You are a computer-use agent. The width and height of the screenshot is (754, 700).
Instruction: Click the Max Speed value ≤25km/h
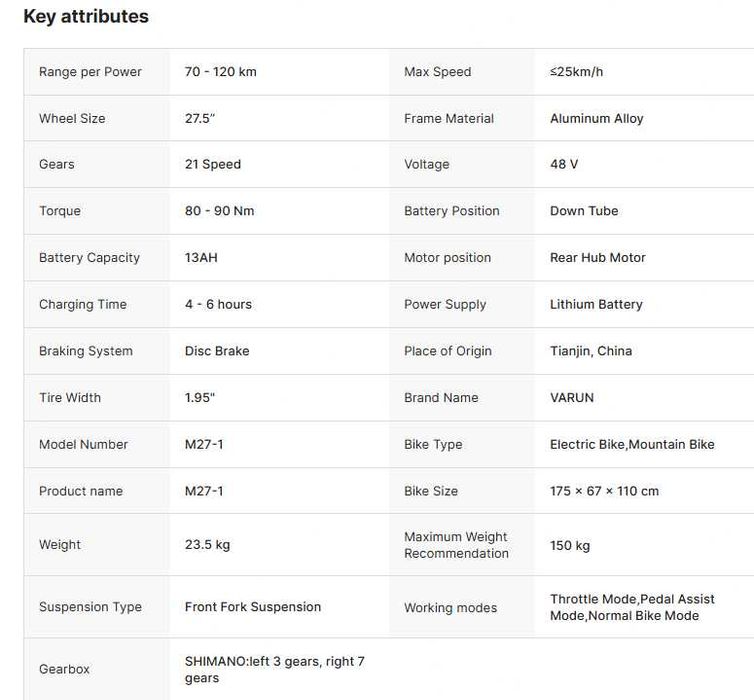[x=576, y=72]
